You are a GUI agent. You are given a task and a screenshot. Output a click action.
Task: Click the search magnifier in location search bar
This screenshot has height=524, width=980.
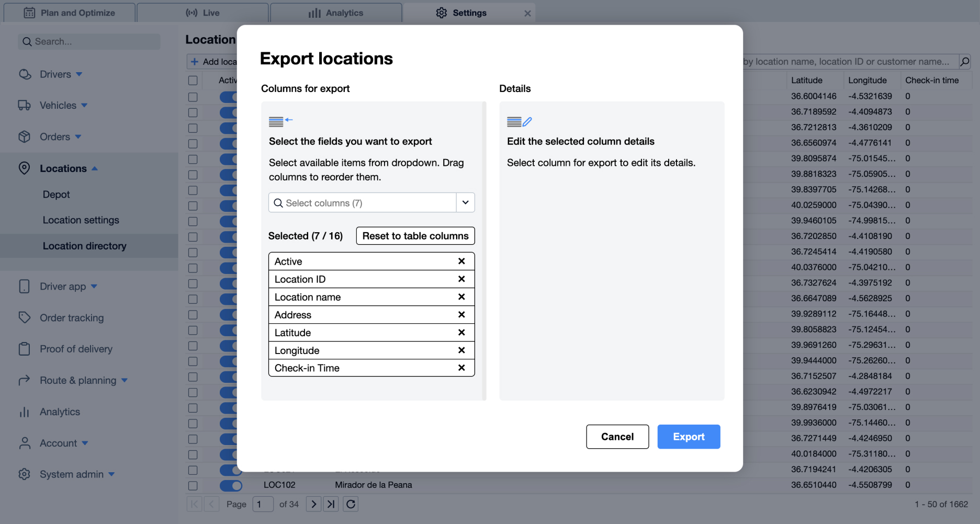point(964,61)
